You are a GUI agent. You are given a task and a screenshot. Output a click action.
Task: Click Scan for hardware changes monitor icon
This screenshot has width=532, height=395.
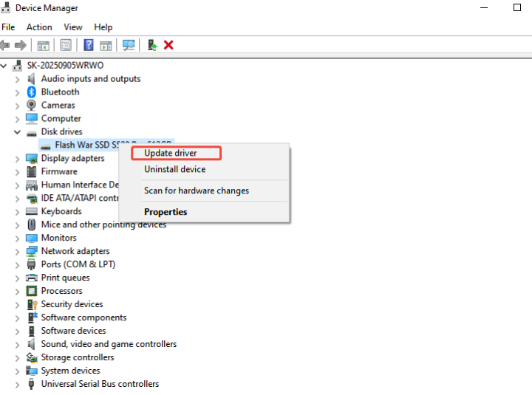[129, 45]
